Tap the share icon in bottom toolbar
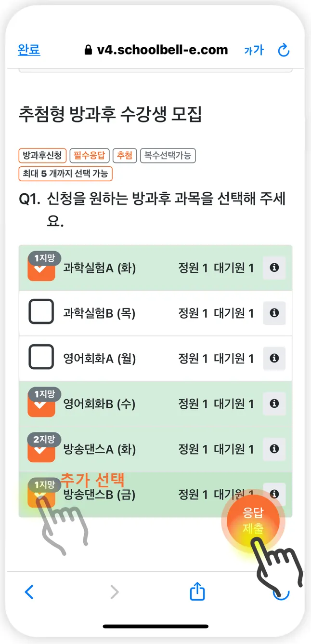Viewport: 311px width, 644px height. tap(197, 592)
